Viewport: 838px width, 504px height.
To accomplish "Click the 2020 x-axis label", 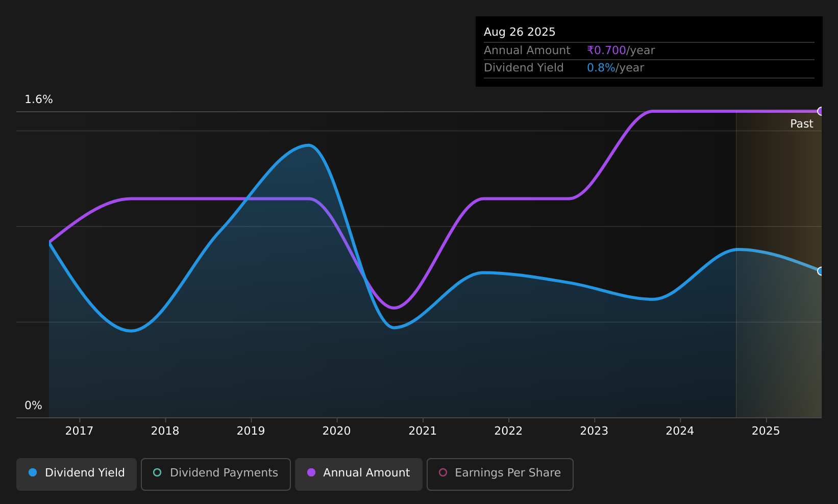I will coord(336,431).
